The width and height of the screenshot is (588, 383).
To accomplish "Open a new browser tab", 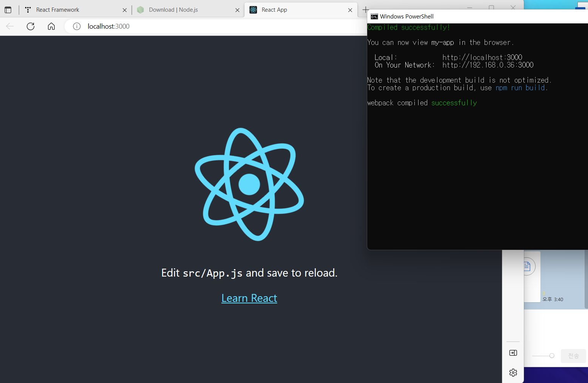I will pos(365,10).
